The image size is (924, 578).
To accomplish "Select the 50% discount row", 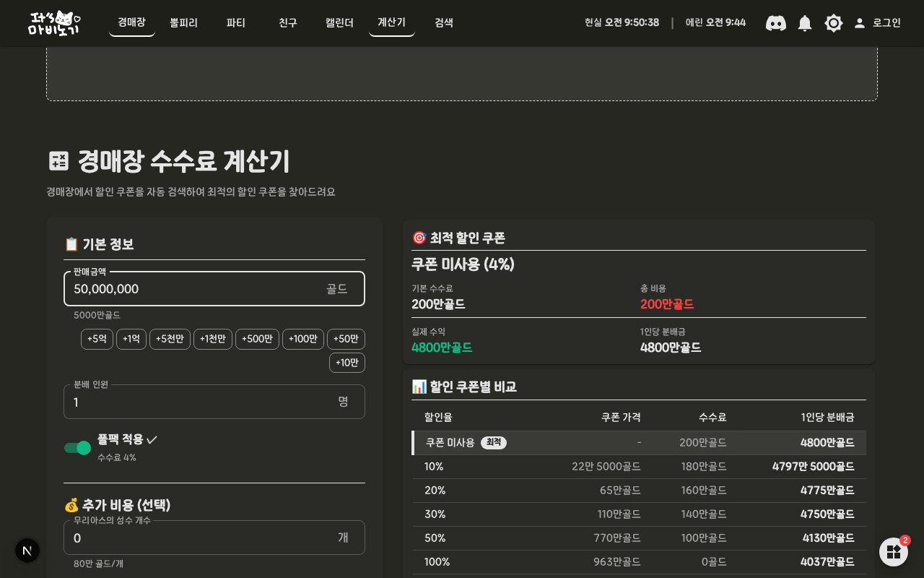I will pyautogui.click(x=639, y=538).
